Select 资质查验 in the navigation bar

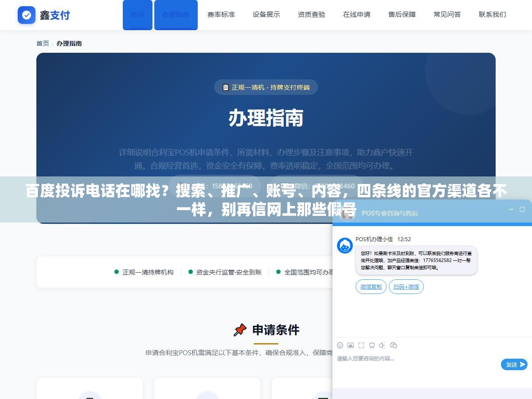(312, 15)
